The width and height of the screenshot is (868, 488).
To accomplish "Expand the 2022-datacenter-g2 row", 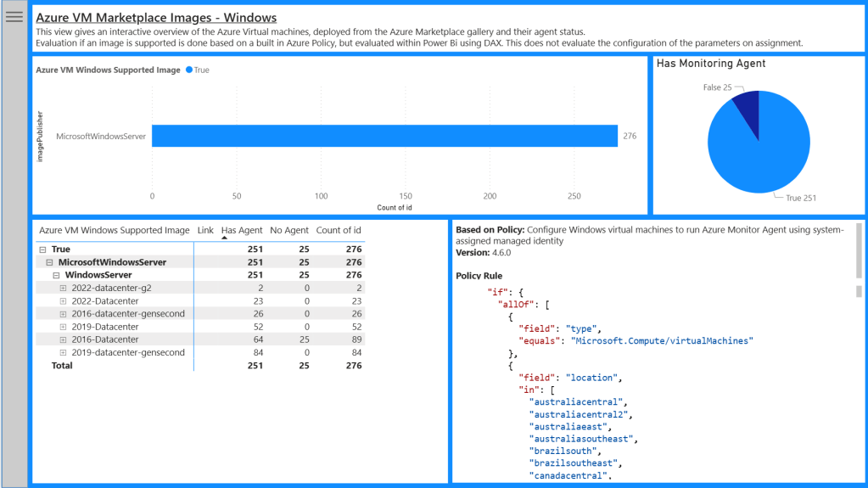I will (x=64, y=289).
